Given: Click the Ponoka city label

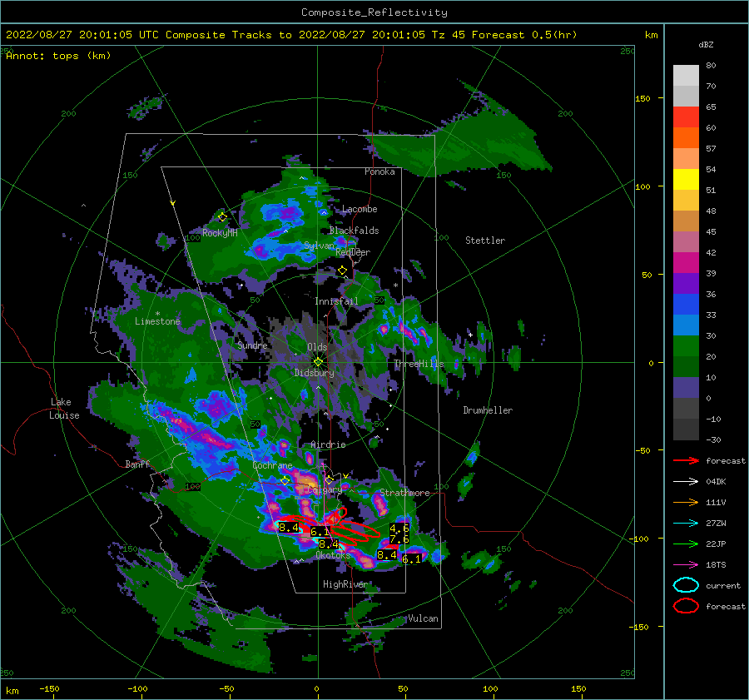Looking at the screenshot, I should tap(379, 172).
